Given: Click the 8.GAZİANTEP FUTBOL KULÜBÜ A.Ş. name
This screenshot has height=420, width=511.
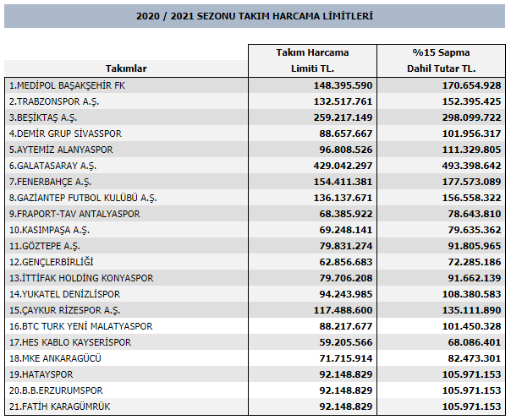Looking at the screenshot, I should pos(83,198).
